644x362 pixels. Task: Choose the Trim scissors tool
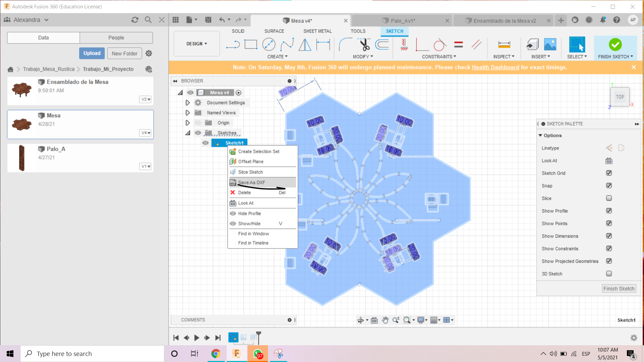pyautogui.click(x=365, y=45)
